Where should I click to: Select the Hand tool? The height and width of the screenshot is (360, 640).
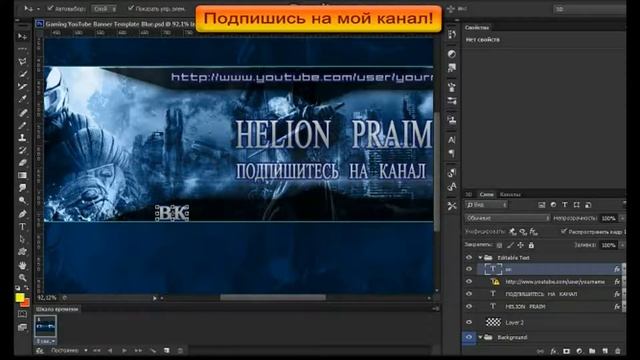tap(22, 265)
